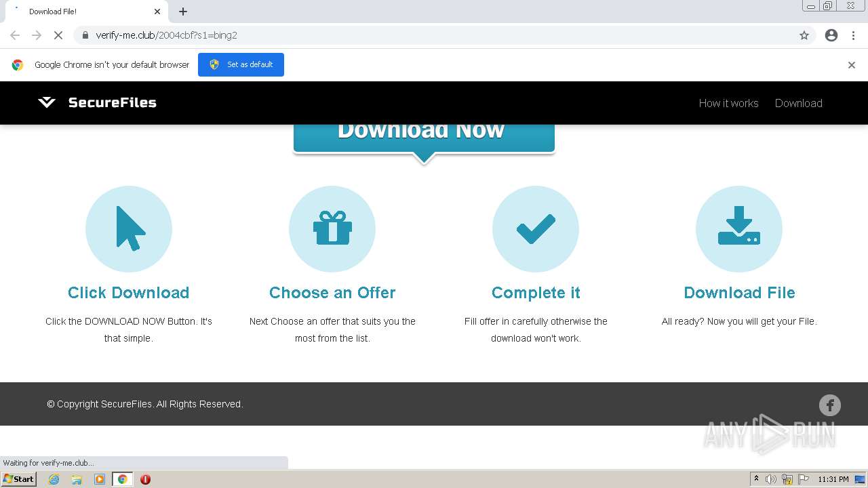Click the download tray icon above Download File
Image resolution: width=868 pixels, height=488 pixels.
point(739,225)
